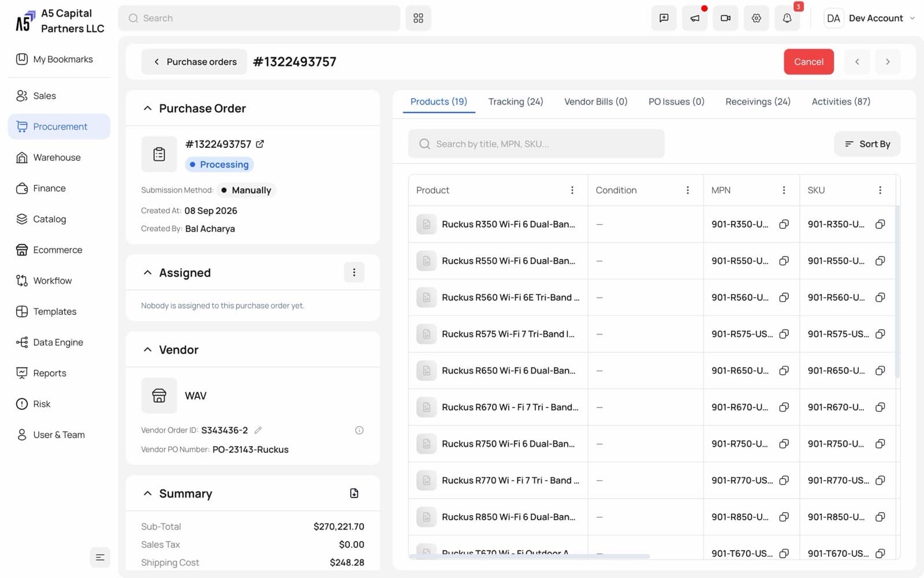
Task: Collapse the Vendor section
Action: (x=148, y=350)
